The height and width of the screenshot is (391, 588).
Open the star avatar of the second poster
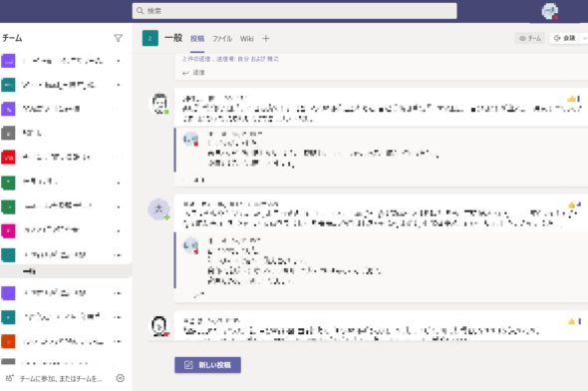tap(159, 209)
